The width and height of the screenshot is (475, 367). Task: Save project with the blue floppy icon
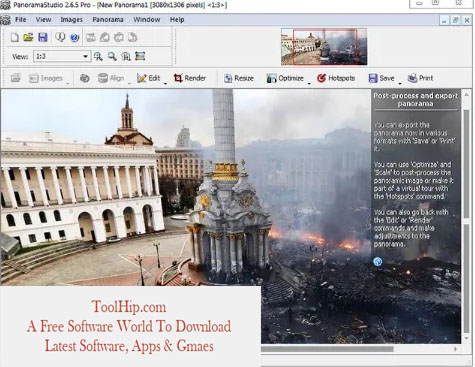click(43, 37)
